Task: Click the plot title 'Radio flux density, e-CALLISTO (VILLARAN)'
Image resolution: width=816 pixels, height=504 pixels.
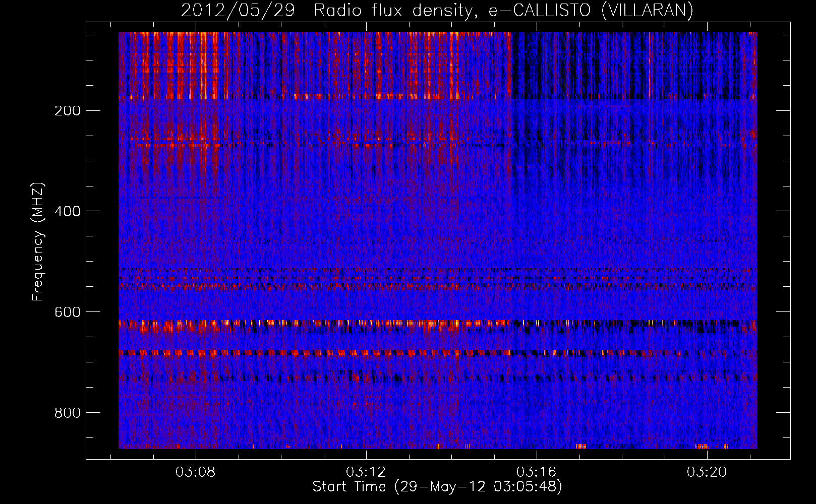Action: tap(503, 10)
